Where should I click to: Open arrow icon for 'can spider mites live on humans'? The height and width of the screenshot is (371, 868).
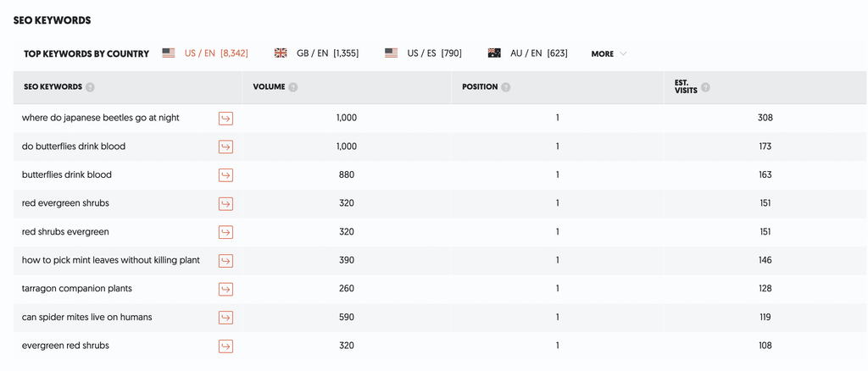(x=225, y=318)
